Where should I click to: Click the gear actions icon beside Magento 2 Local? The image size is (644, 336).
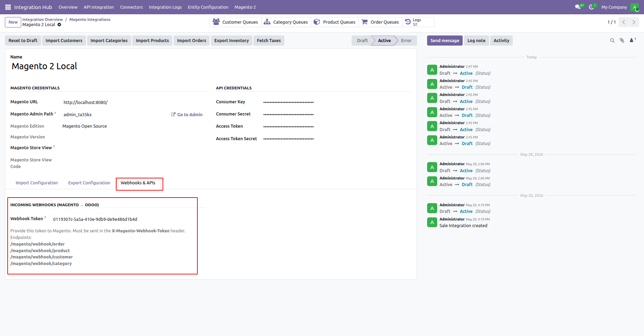point(59,25)
